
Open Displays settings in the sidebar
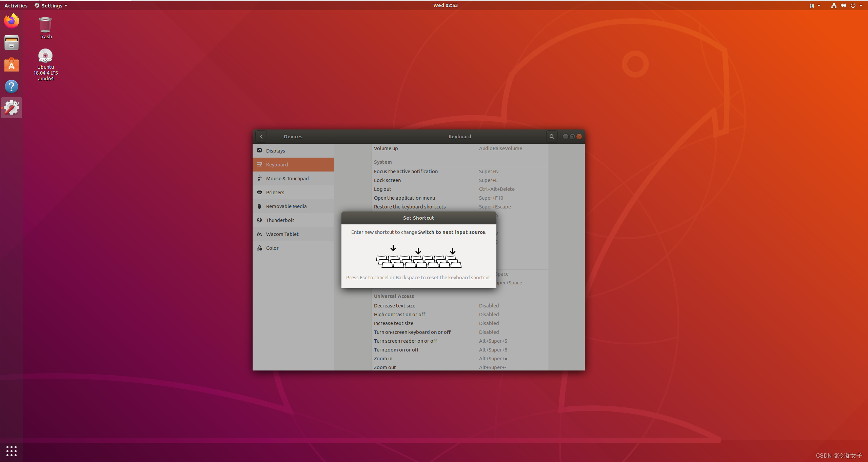coord(275,150)
